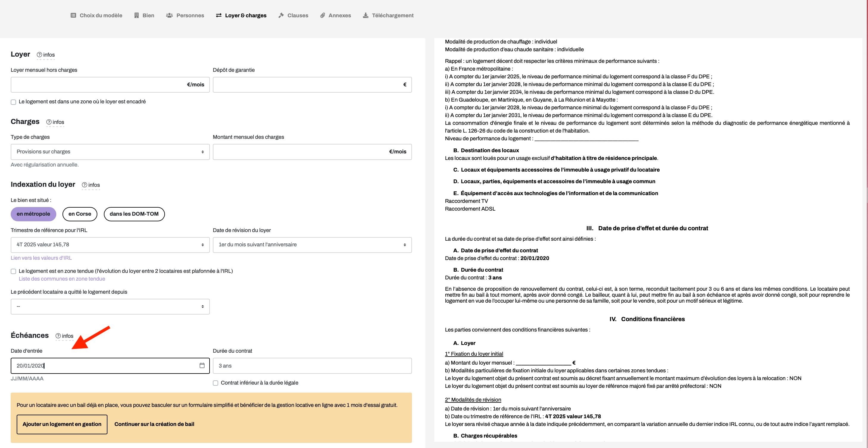Click the question mark icon next to Loyer

[x=39, y=55]
